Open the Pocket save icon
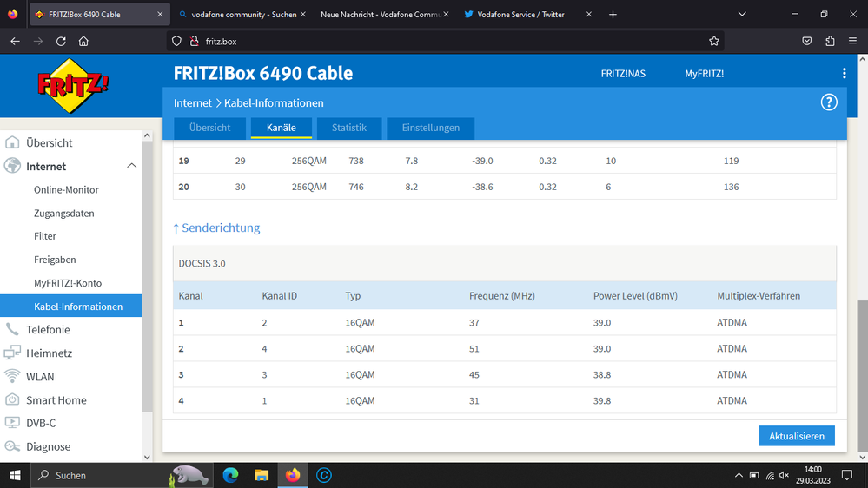 click(807, 42)
